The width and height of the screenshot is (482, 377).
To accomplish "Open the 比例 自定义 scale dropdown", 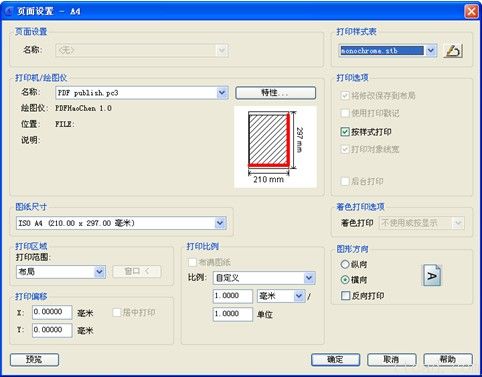I will coord(309,278).
